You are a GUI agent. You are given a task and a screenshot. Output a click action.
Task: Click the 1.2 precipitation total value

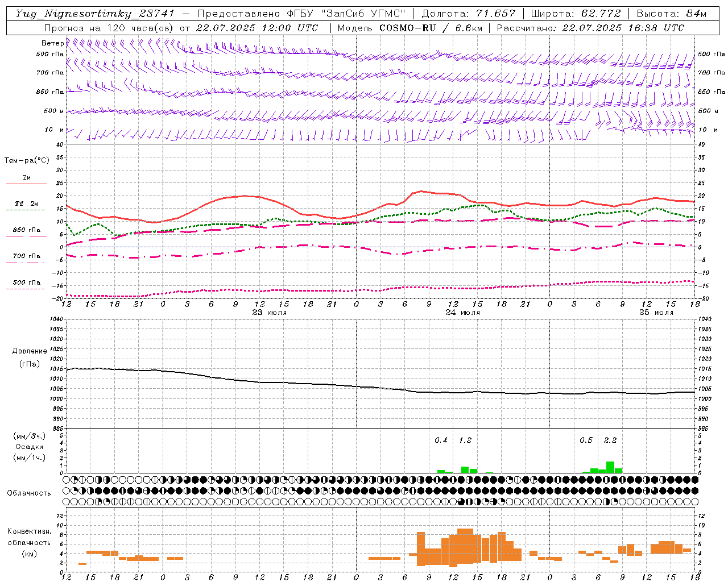point(465,440)
